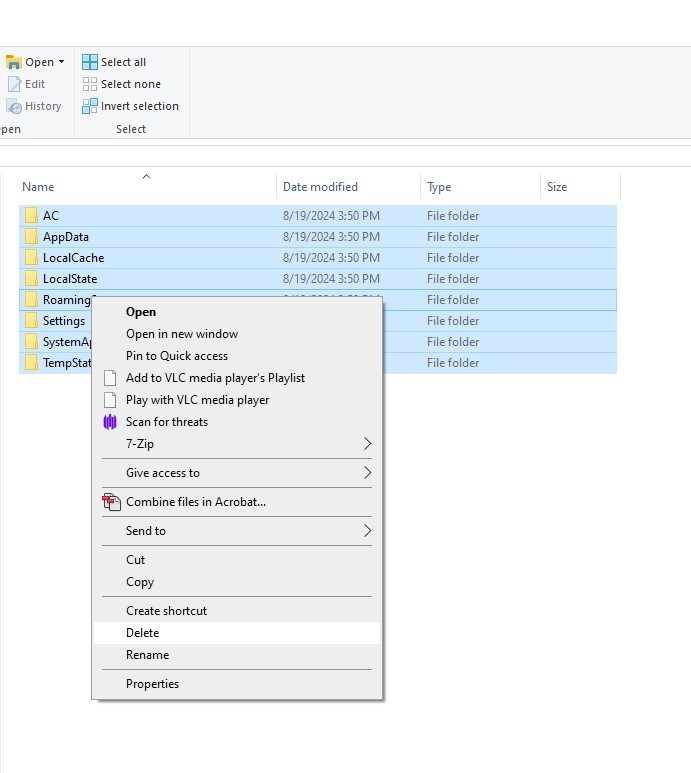Click the date modified of AC row
The image size is (691, 773).
tap(331, 216)
